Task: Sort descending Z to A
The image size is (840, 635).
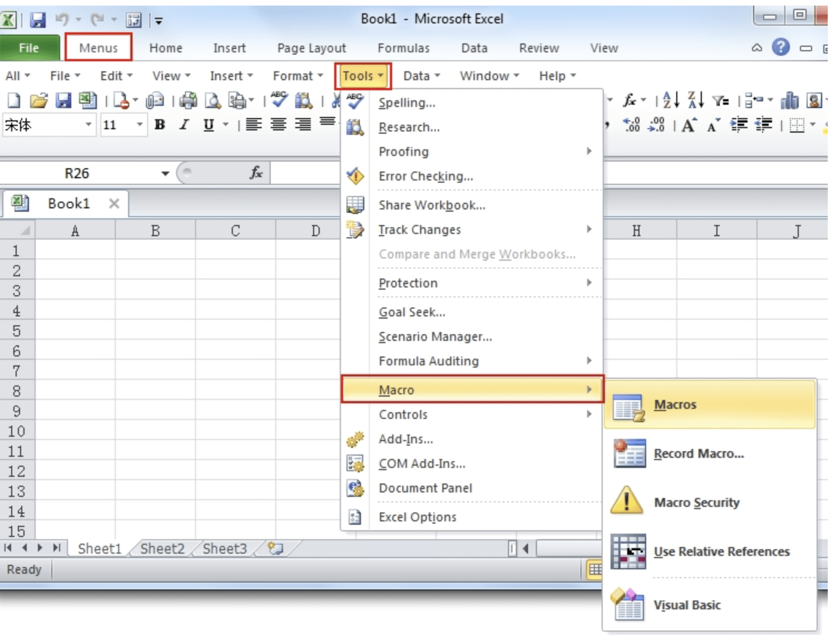Action: [696, 100]
